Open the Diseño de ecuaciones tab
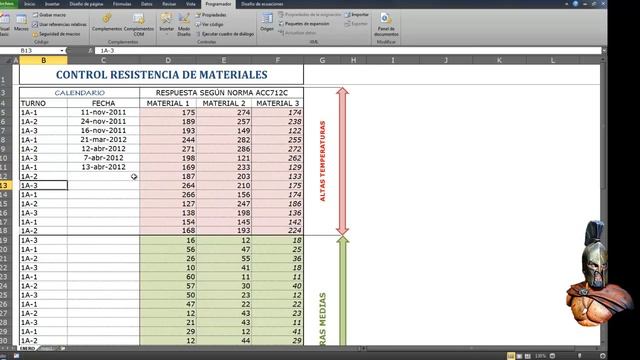The image size is (640, 360). tap(262, 4)
